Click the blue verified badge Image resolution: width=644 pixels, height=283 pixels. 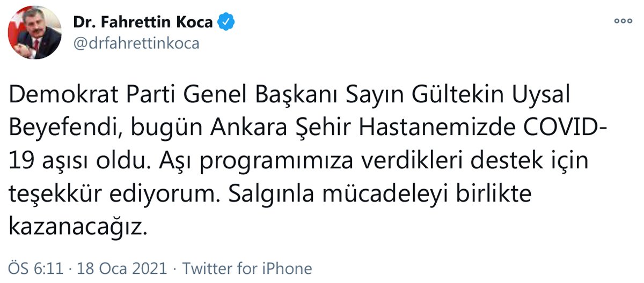[x=226, y=22]
